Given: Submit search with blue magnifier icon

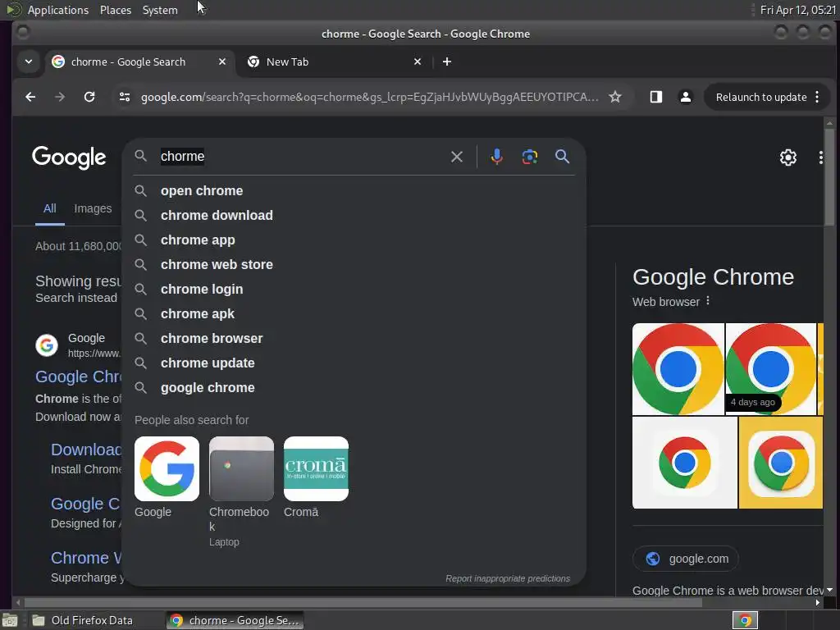Looking at the screenshot, I should click(x=562, y=157).
